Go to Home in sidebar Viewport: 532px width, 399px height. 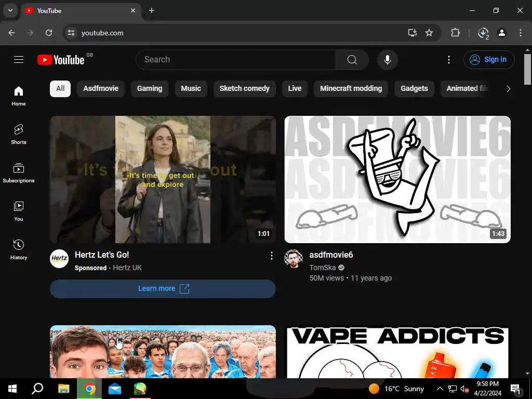point(19,96)
